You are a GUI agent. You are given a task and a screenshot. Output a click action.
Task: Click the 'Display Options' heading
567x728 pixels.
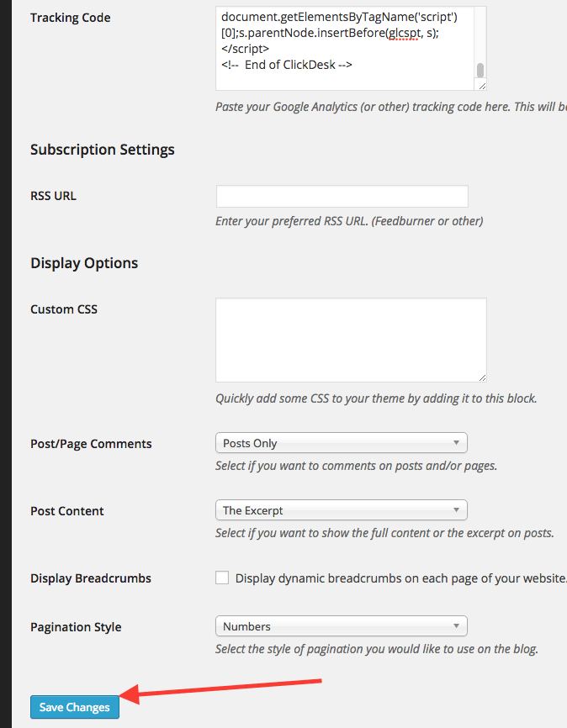point(84,263)
